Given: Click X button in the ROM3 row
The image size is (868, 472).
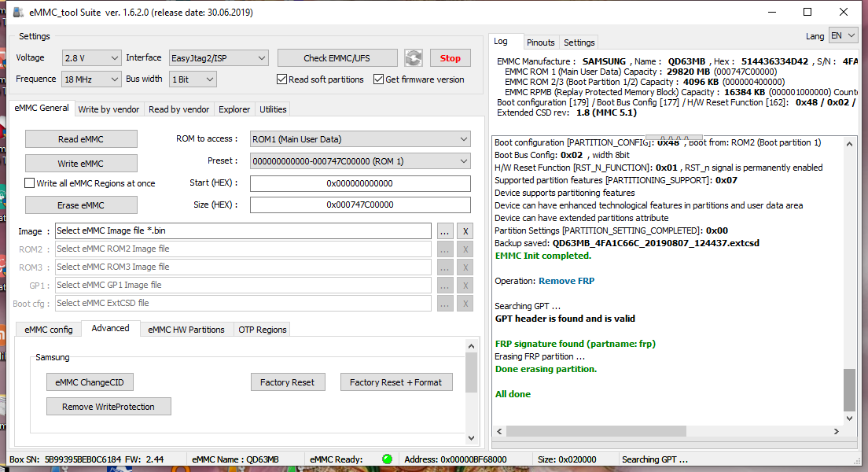Looking at the screenshot, I should 465,267.
